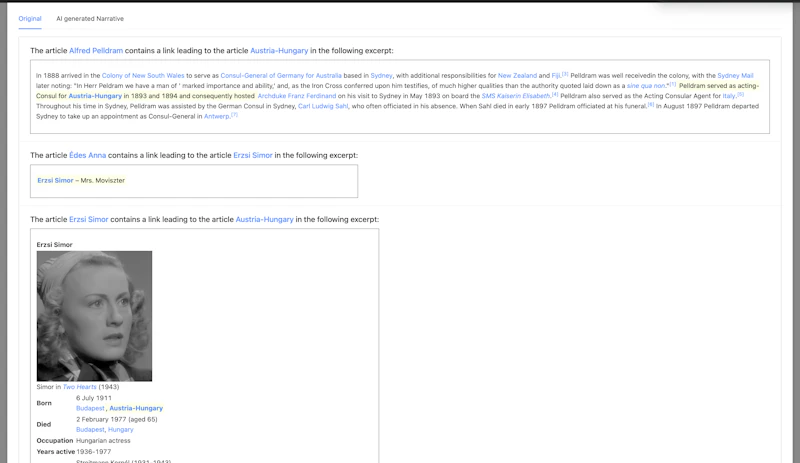Open bold Austria-Hungary link in highlighted Pelldram excerpt

tap(95, 96)
